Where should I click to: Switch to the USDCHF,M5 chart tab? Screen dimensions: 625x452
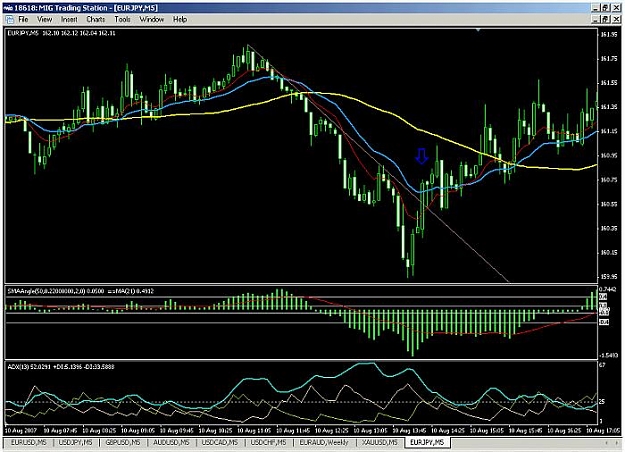click(268, 442)
